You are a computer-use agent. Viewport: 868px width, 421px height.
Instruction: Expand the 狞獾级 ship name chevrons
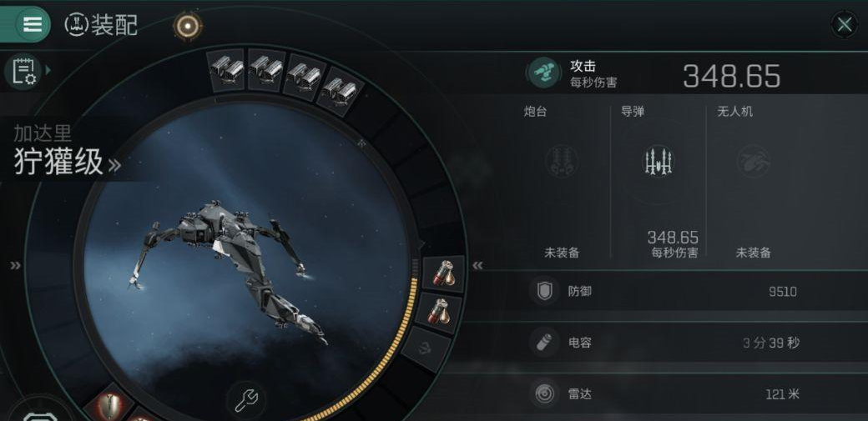coord(114,164)
